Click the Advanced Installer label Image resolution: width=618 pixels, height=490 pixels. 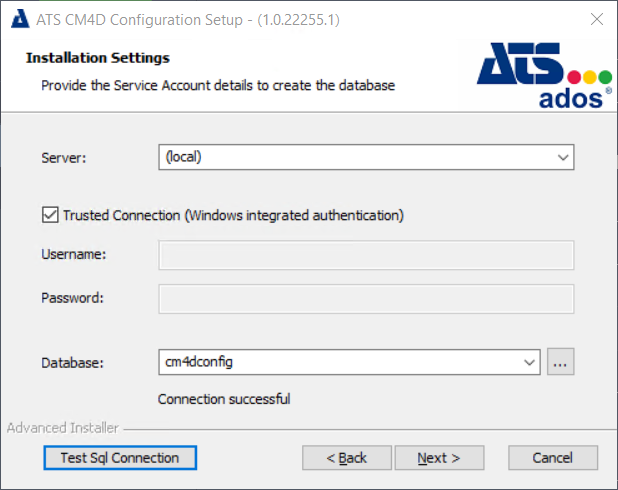63,428
